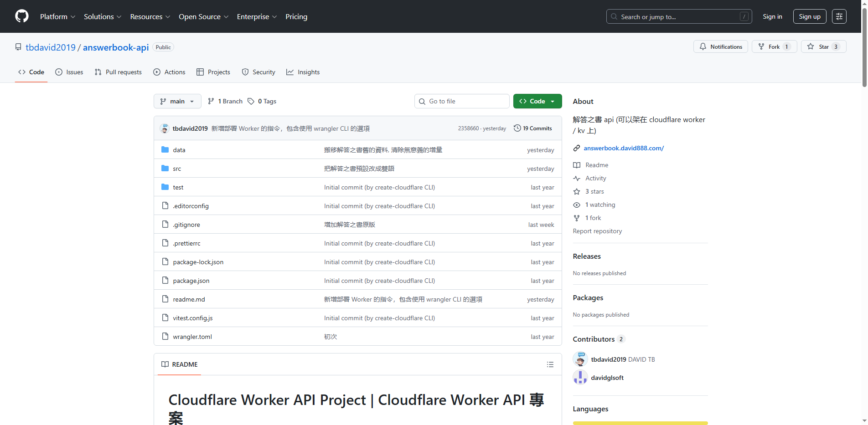Click the Go to file search field
868x425 pixels.
click(x=461, y=101)
